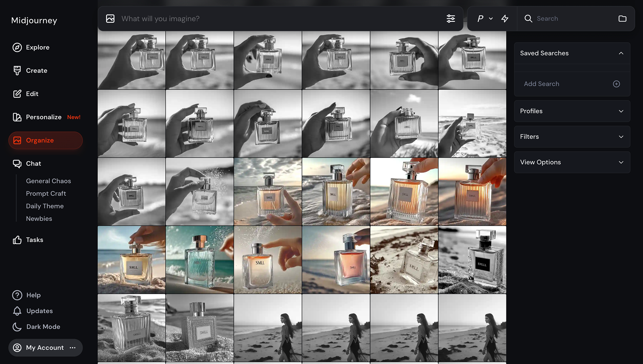Click the Updates bell icon
Screen dimensions: 643x364
pyautogui.click(x=17, y=311)
